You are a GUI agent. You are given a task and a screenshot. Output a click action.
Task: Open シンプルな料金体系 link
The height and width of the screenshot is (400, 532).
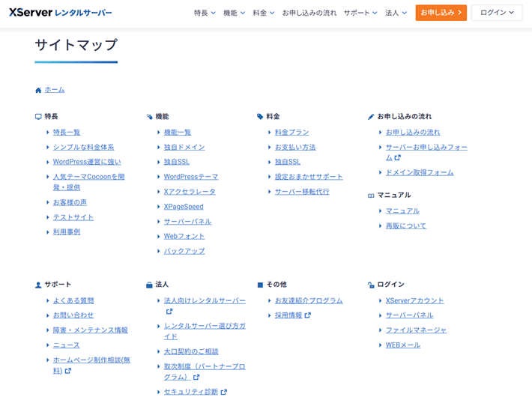pyautogui.click(x=83, y=148)
